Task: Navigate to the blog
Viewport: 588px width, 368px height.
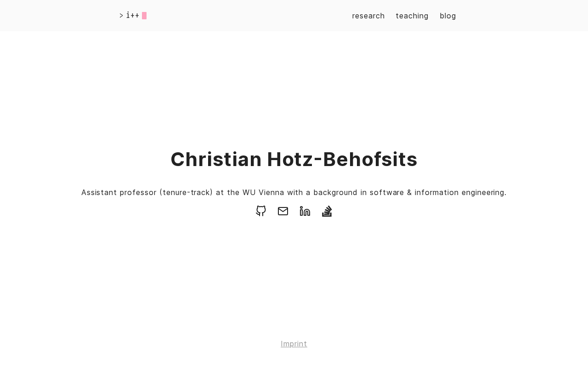Action: pyautogui.click(x=448, y=16)
